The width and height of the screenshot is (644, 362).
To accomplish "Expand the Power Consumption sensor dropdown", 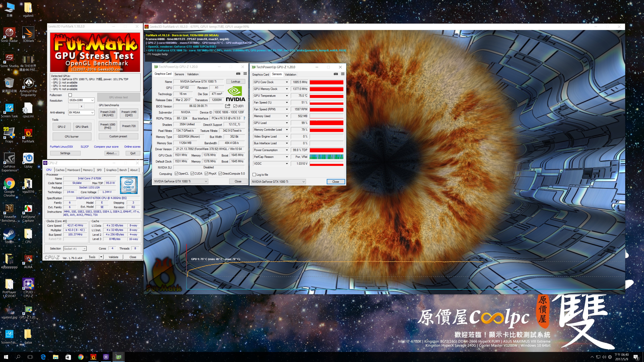I will (x=287, y=150).
